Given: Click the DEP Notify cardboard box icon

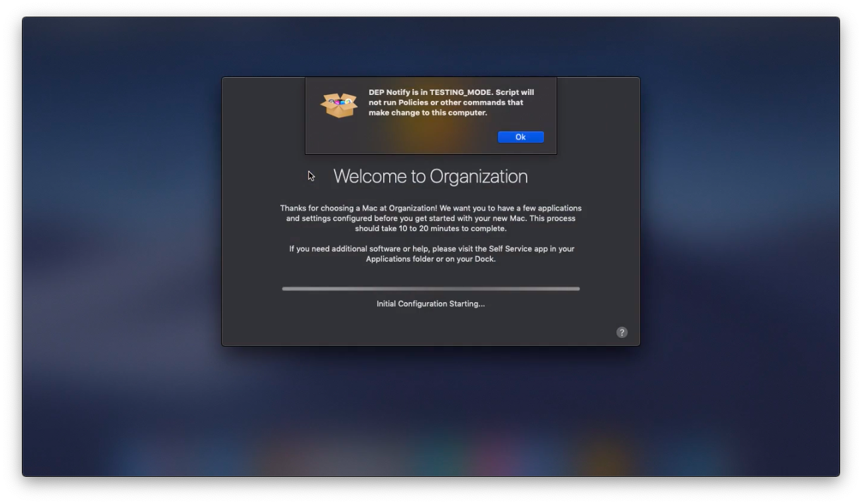Looking at the screenshot, I should 339,105.
